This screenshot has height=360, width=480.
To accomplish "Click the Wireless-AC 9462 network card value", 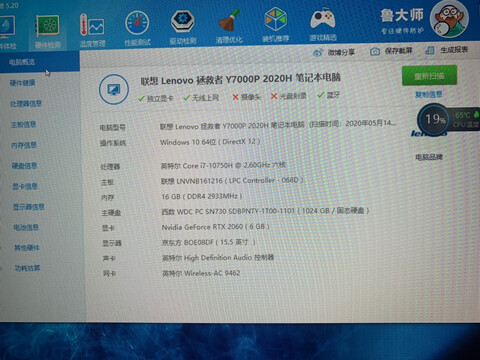I will 201,273.
